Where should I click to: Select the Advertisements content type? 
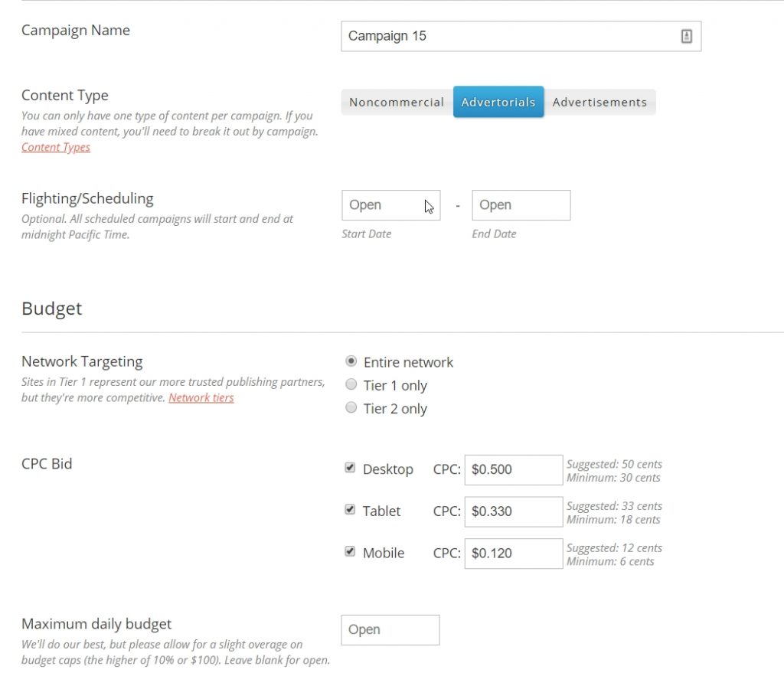[x=599, y=102]
